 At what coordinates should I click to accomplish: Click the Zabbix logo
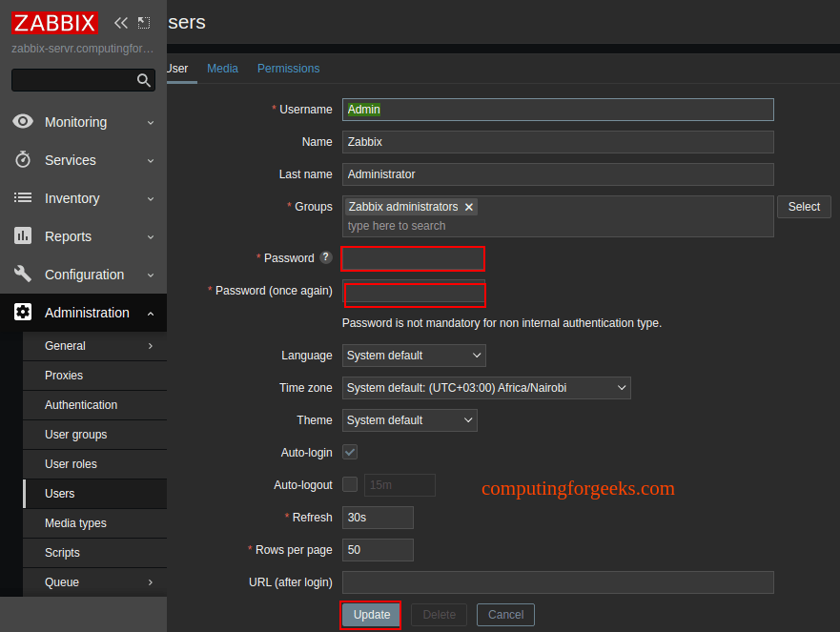54,23
